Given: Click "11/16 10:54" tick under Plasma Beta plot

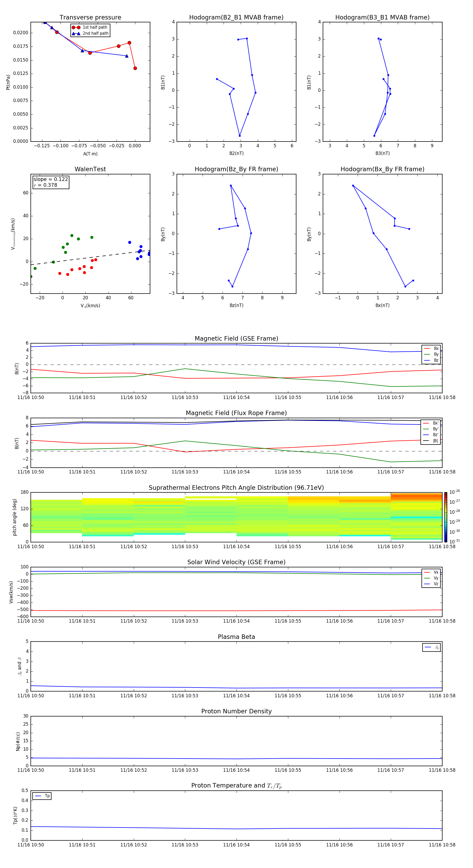Looking at the screenshot, I should pos(236,695).
